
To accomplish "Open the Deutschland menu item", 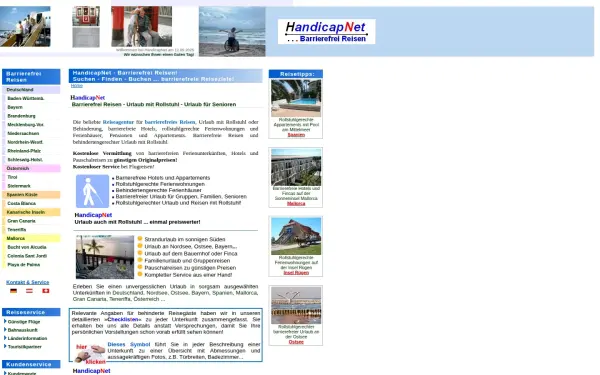I will [31, 90].
